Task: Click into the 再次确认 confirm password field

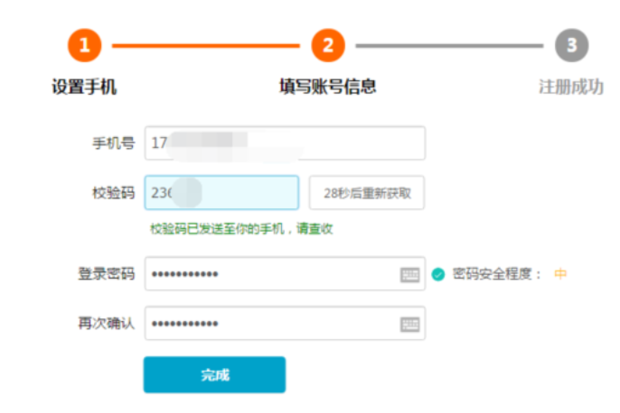Action: (270, 324)
